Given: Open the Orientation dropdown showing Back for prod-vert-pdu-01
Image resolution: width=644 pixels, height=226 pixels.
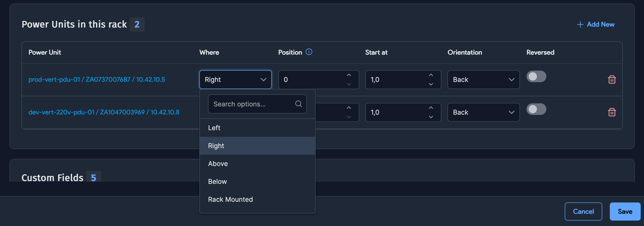Looking at the screenshot, I should point(483,79).
